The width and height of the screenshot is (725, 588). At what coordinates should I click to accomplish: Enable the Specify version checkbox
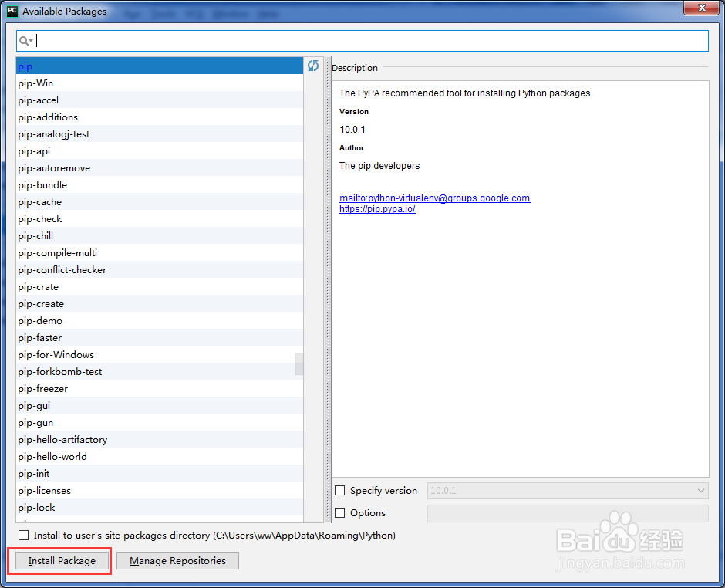tap(340, 490)
